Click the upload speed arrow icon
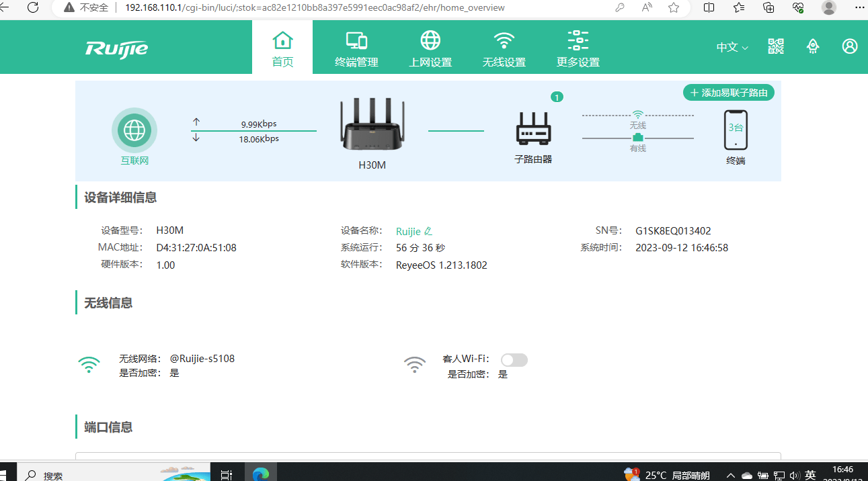Screen dimensions: 868x481 click(x=196, y=122)
